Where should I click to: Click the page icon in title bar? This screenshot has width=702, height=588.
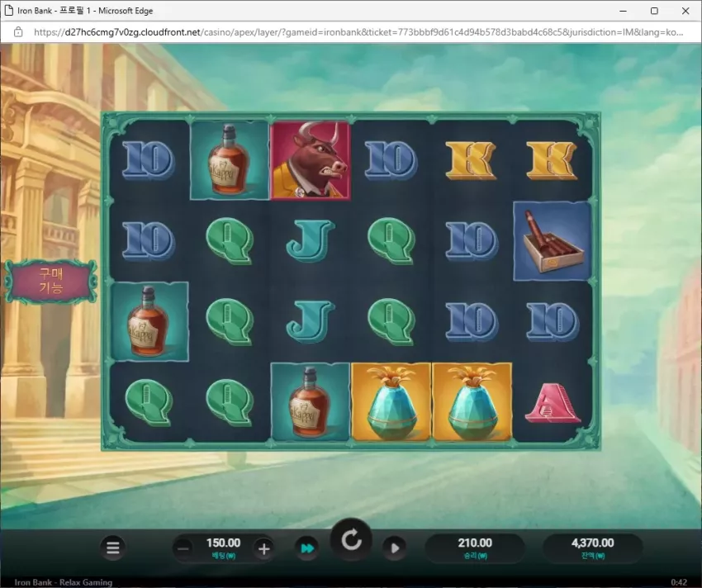[x=8, y=10]
